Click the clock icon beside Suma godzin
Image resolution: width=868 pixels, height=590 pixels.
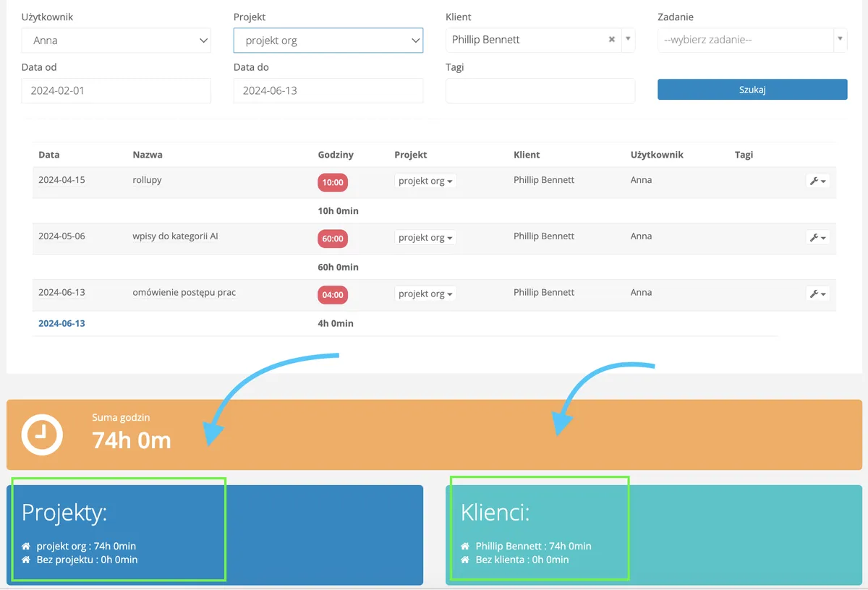coord(42,435)
